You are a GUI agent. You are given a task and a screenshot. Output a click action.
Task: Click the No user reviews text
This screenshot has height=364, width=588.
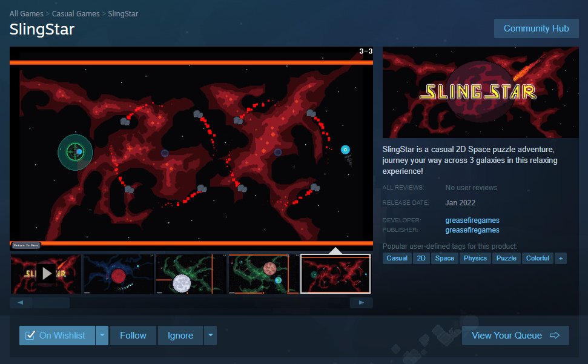(x=471, y=188)
